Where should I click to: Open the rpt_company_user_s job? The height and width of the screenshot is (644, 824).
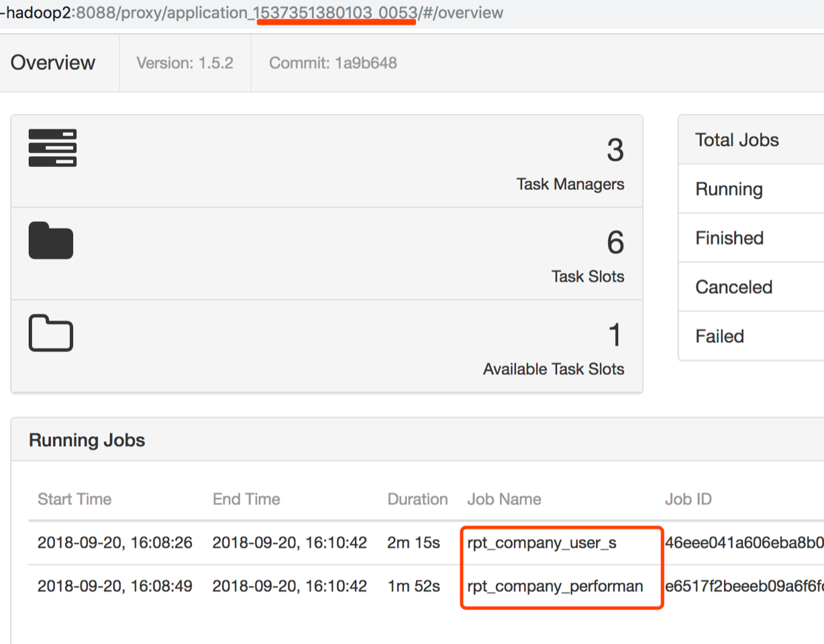point(542,543)
